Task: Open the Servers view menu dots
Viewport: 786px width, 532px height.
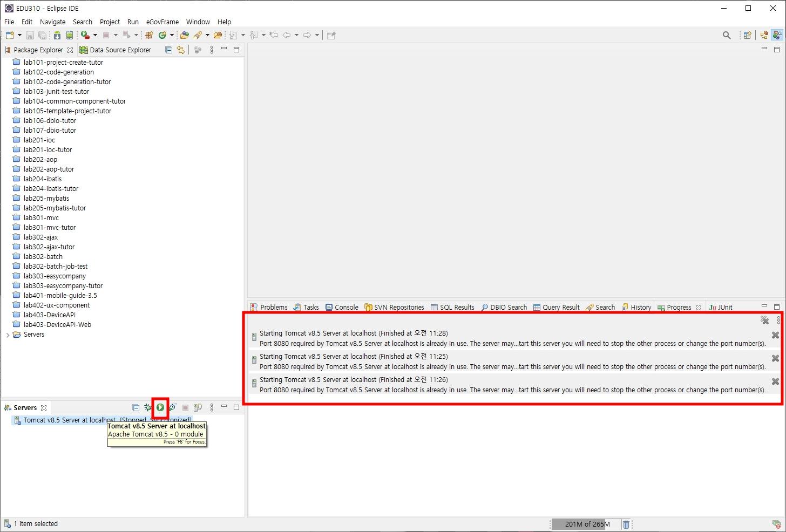Action: (x=212, y=408)
